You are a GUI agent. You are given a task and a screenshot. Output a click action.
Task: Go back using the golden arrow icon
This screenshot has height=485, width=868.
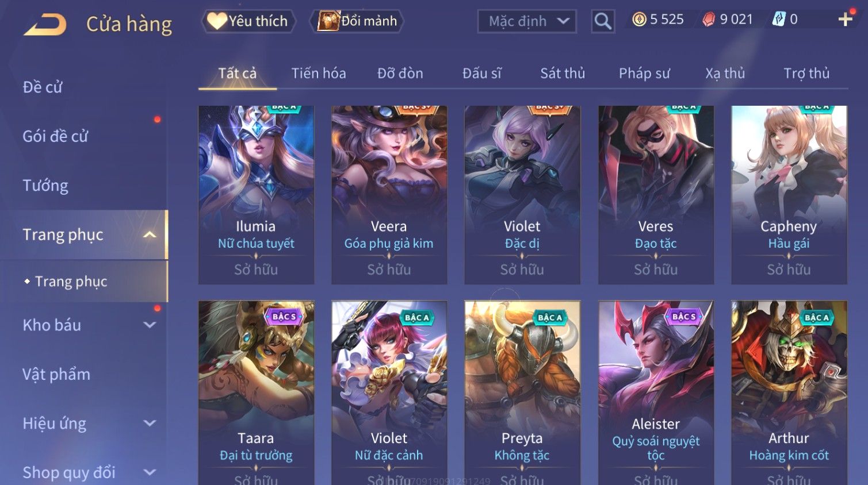point(45,24)
